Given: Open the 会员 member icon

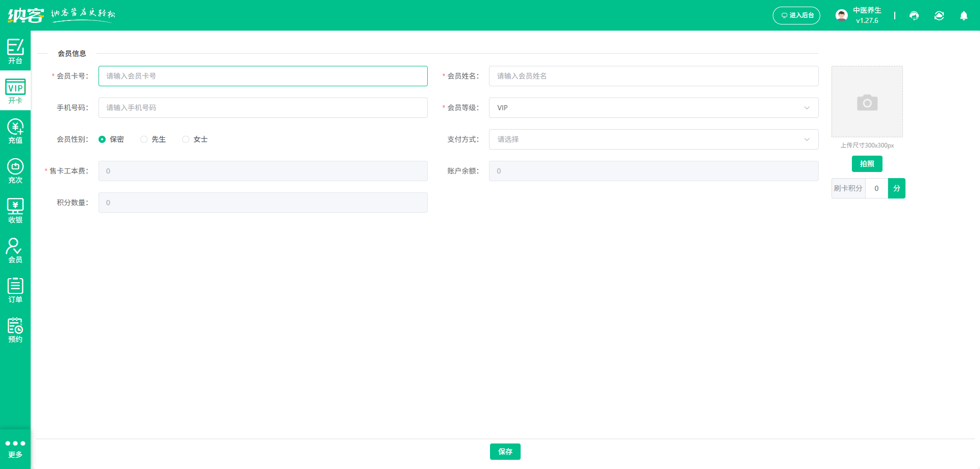Looking at the screenshot, I should point(15,251).
